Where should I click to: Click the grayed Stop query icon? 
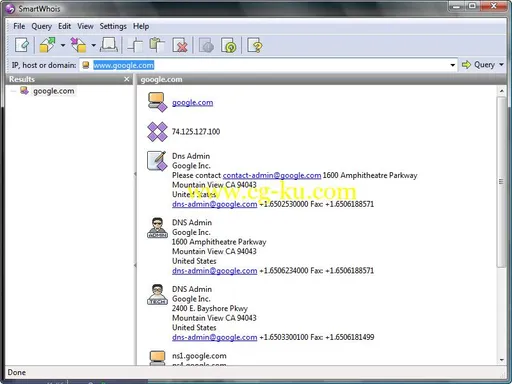click(x=206, y=45)
